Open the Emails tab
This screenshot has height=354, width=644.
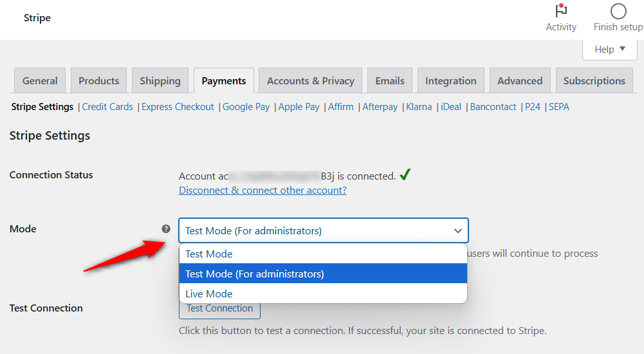pos(390,81)
